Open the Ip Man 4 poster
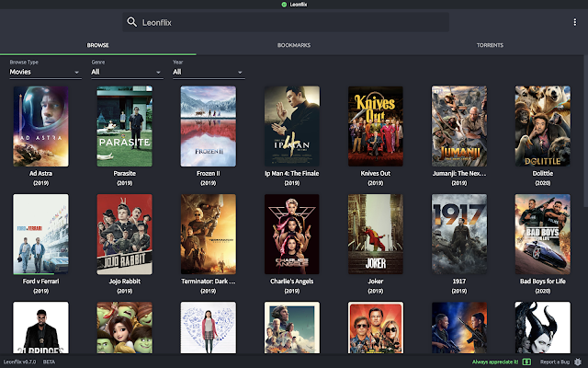588x368 pixels. coord(292,126)
